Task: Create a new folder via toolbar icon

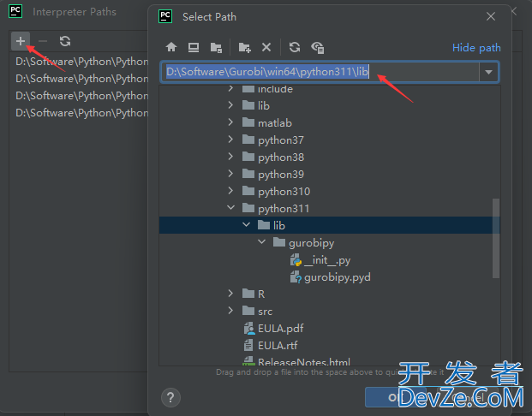Action: click(x=244, y=47)
